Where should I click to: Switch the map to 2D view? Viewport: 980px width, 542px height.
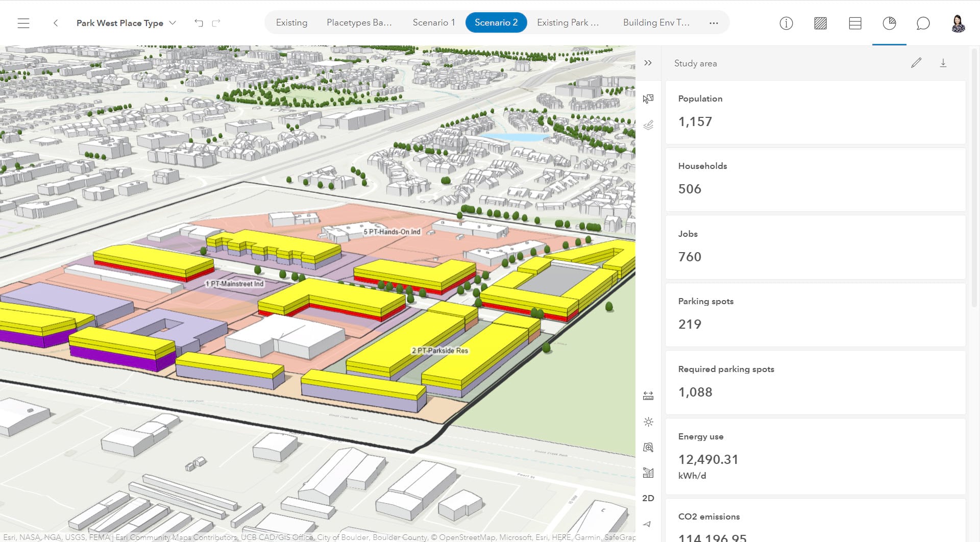coord(648,498)
